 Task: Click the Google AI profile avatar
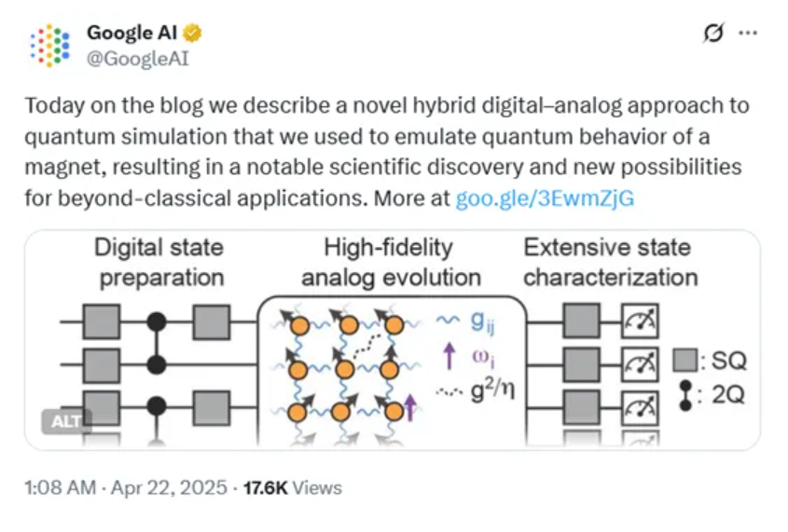tap(50, 47)
